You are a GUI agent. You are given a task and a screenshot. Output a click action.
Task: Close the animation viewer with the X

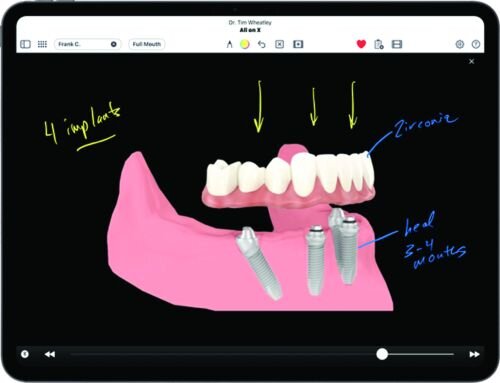coord(471,61)
